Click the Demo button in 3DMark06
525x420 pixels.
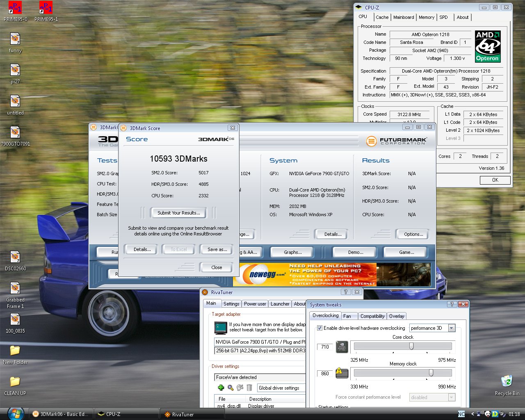[x=356, y=252]
